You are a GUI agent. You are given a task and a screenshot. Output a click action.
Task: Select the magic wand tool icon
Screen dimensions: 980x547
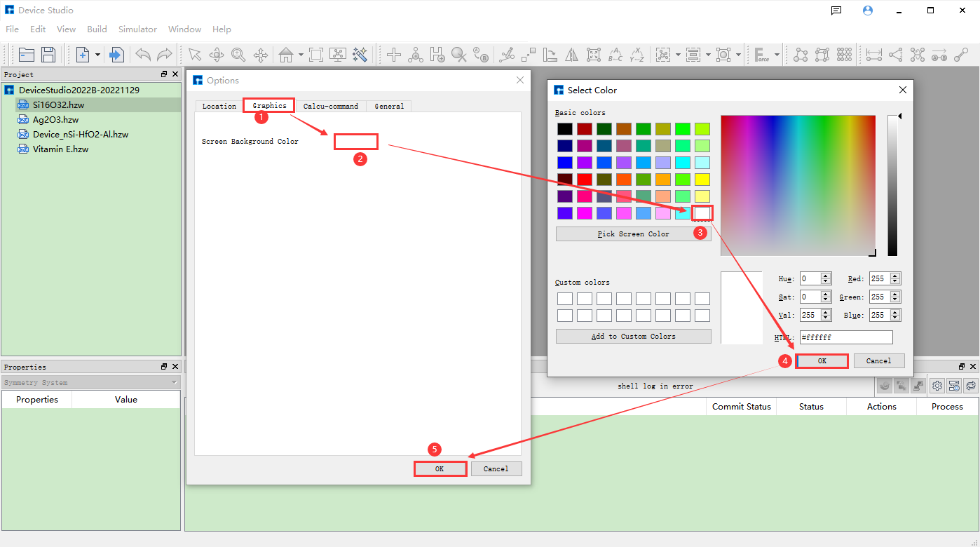coord(360,55)
